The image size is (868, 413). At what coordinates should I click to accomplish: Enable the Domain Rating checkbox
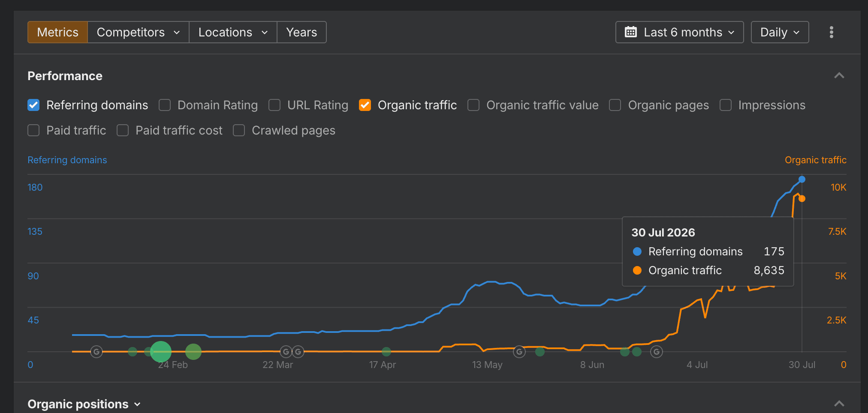165,105
